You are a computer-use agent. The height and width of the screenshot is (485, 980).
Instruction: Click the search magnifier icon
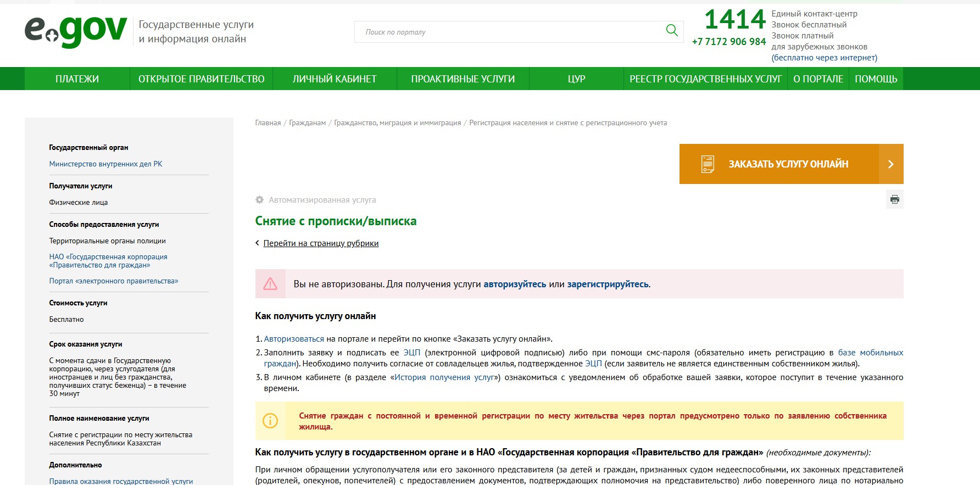(x=671, y=31)
